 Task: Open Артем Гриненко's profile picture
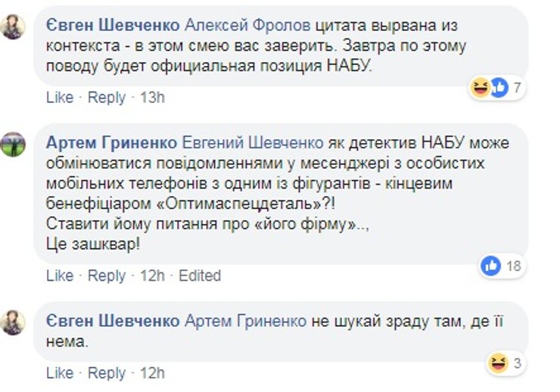coord(13,144)
